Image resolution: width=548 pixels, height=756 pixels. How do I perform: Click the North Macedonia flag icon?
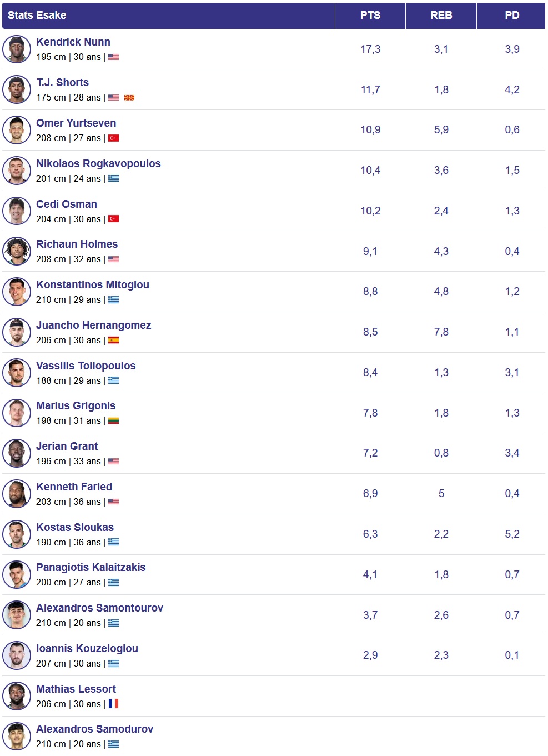(x=129, y=98)
